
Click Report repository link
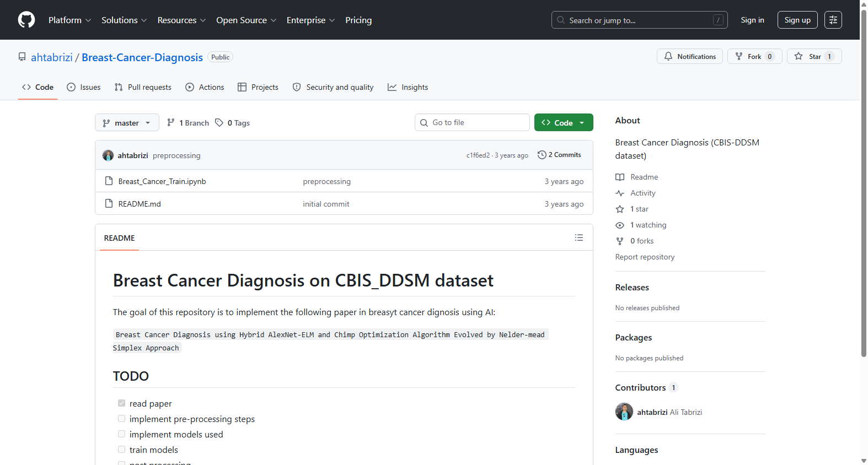(x=645, y=257)
